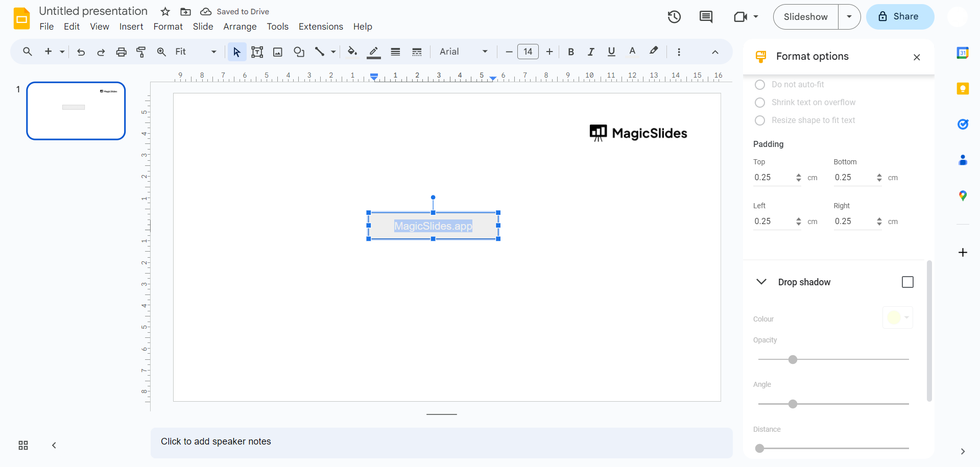This screenshot has height=467, width=980.
Task: Open the text colour picker
Action: click(632, 52)
